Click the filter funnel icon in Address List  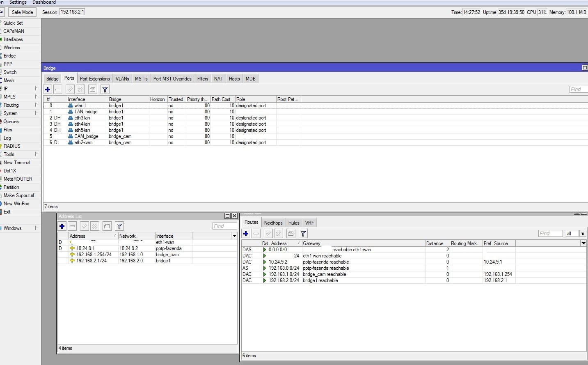click(119, 226)
